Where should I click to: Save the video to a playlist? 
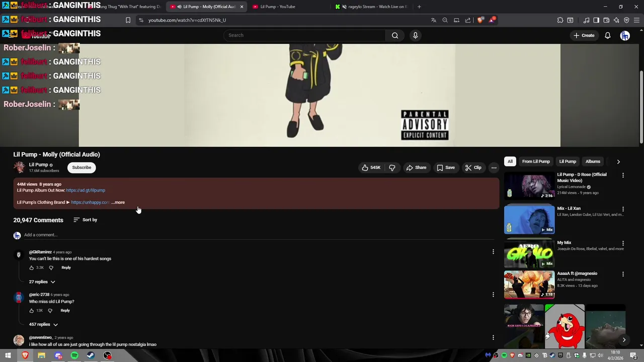pos(446,167)
